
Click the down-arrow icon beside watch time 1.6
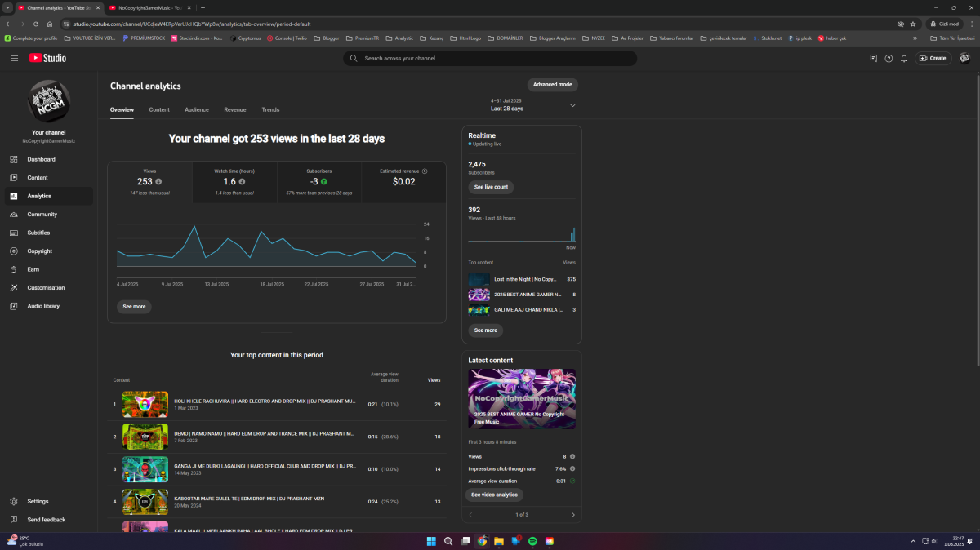point(242,182)
